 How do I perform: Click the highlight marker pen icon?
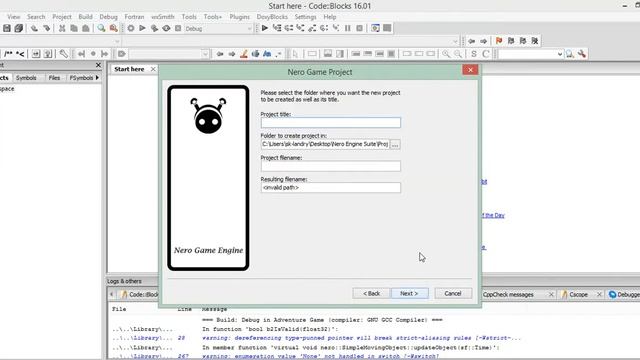[244, 54]
